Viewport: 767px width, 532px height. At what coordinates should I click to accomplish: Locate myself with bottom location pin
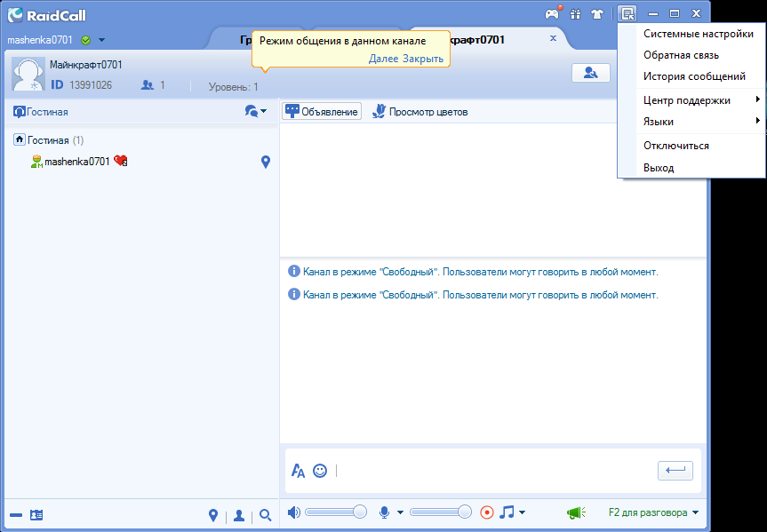click(213, 515)
